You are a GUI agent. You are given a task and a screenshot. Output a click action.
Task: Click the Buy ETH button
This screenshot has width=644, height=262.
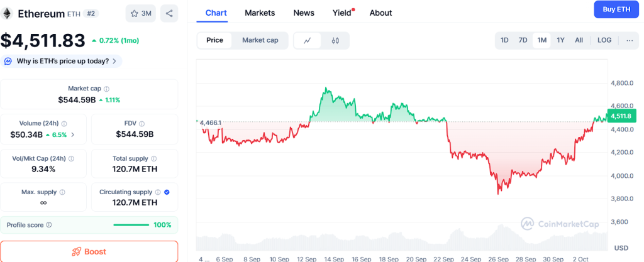[x=616, y=9]
